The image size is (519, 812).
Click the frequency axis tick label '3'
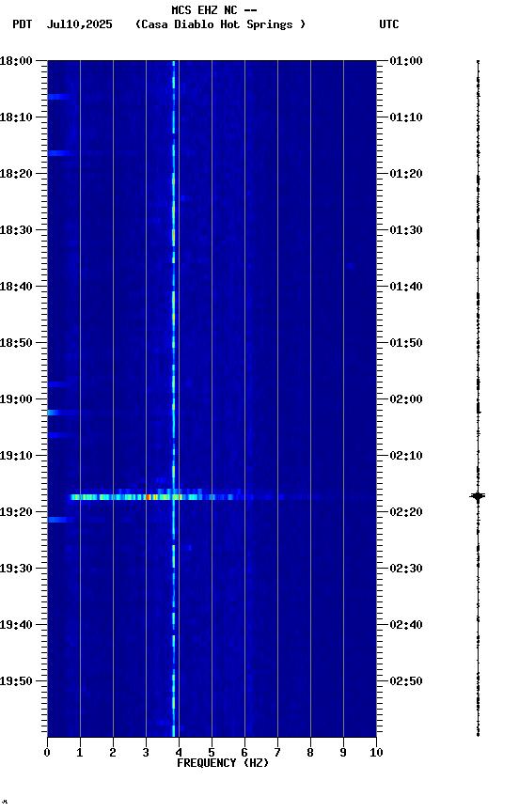[x=146, y=753]
